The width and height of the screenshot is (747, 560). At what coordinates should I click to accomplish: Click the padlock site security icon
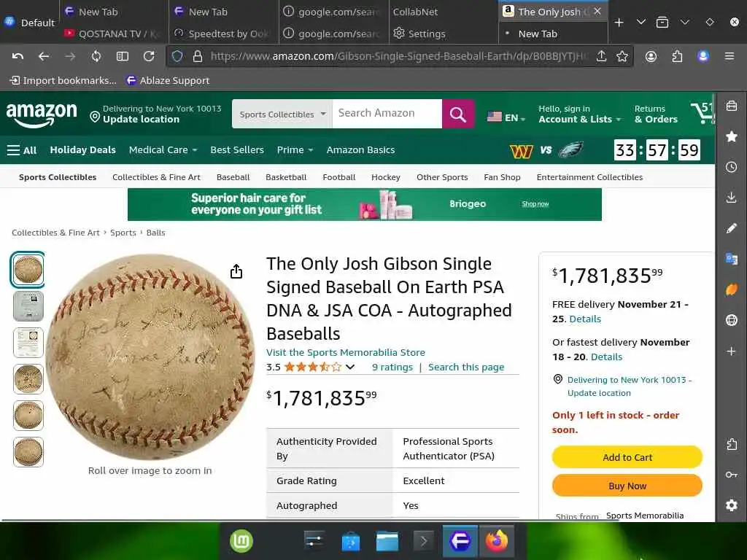click(x=197, y=56)
